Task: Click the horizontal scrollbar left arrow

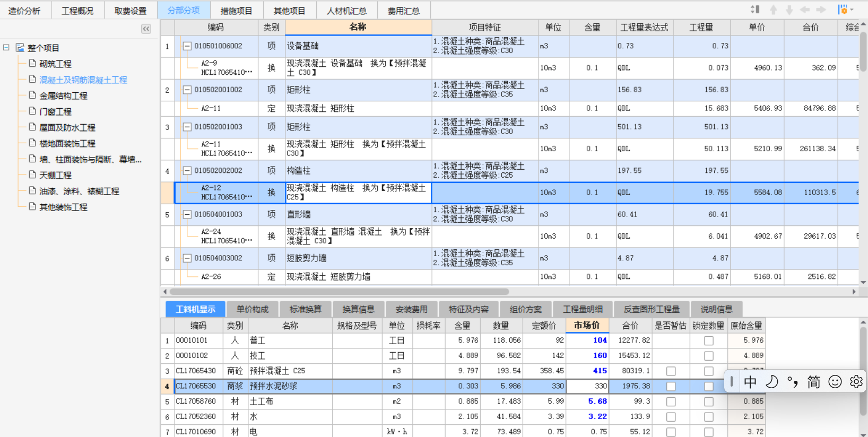Action: [165, 292]
